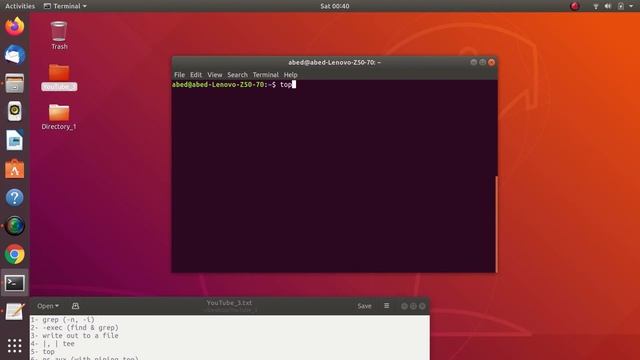The width and height of the screenshot is (640, 360).
Task: Select the YouTube_3 folder on desktop
Action: [59, 77]
